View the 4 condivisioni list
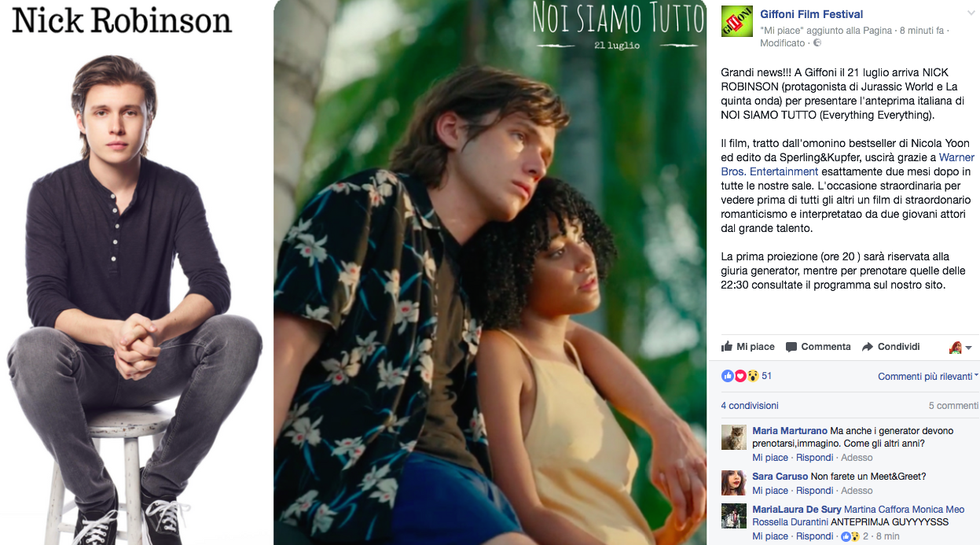 pyautogui.click(x=750, y=406)
